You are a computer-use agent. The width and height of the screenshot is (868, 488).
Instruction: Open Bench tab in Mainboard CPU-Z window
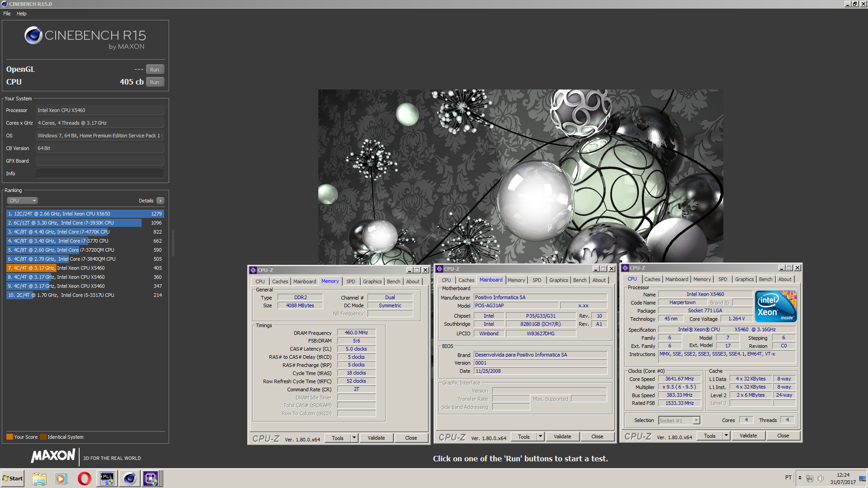tap(580, 280)
